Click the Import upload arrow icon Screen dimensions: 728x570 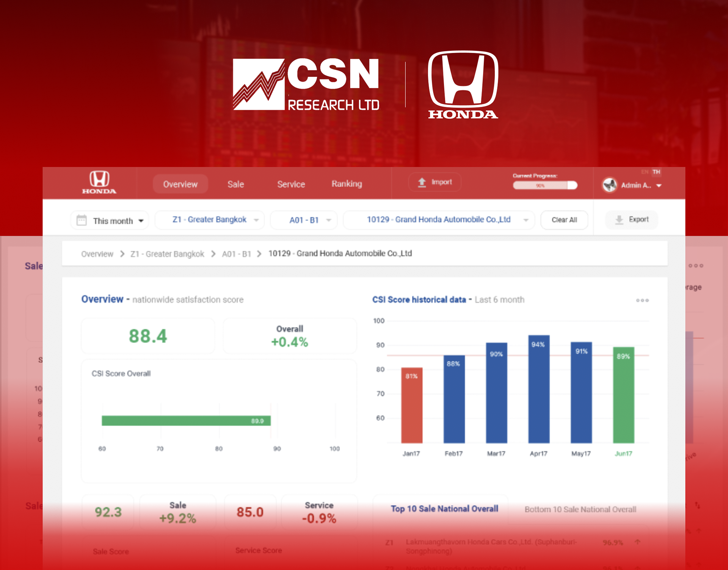pos(422,183)
